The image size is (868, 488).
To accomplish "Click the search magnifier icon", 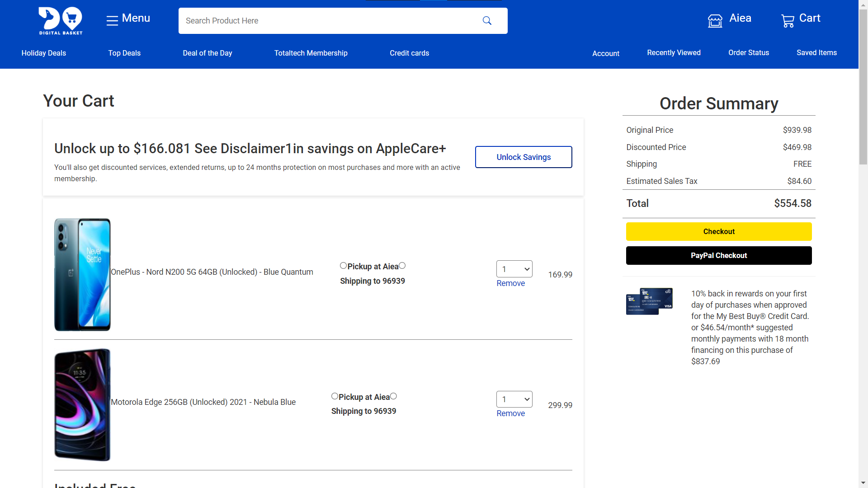I will 487,21.
